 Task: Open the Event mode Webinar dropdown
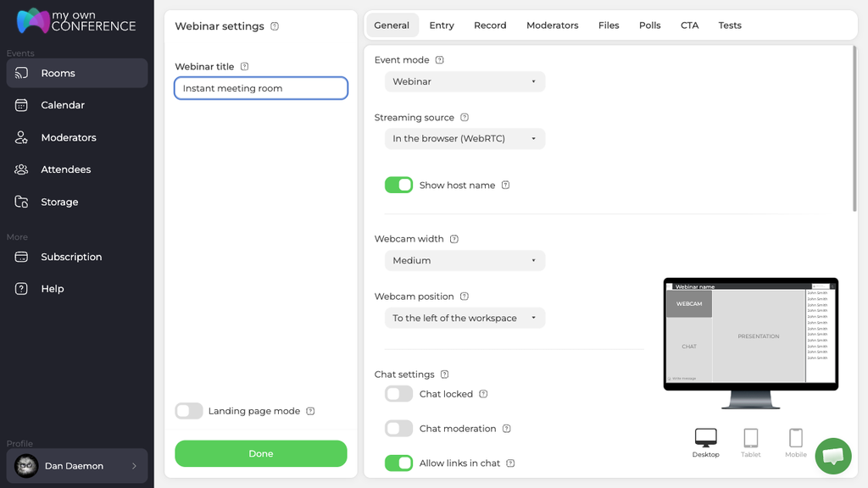465,81
